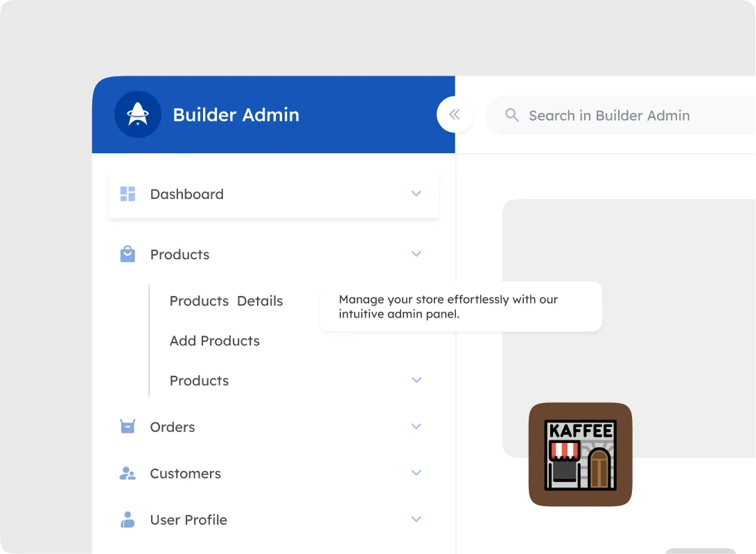Select the nested Products submenu label
The height and width of the screenshot is (554, 756).
(199, 381)
